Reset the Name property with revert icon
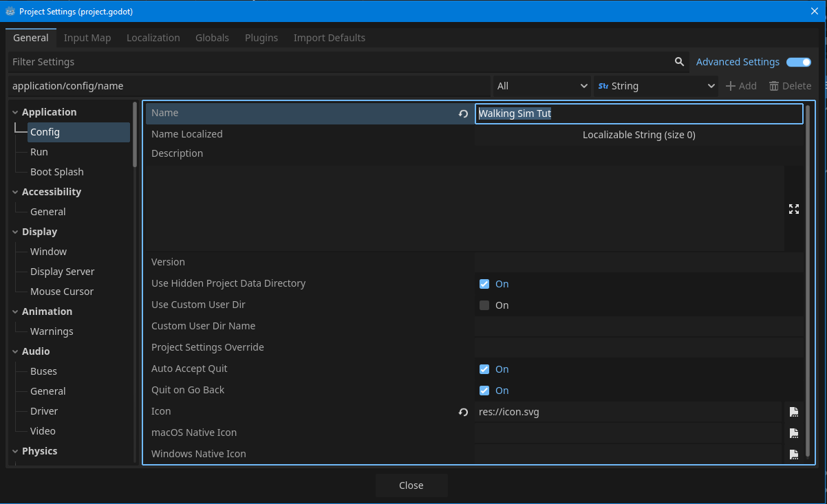Image resolution: width=827 pixels, height=504 pixels. tap(463, 113)
